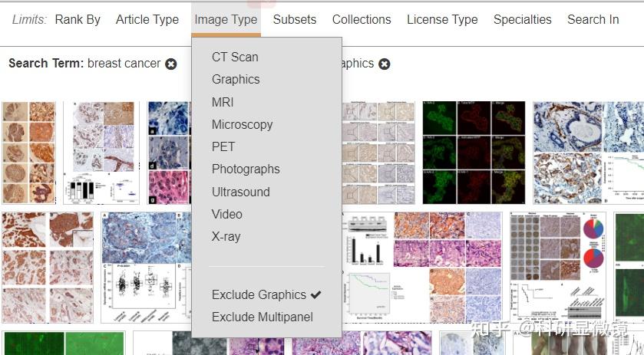The width and height of the screenshot is (644, 355).
Task: Open the brown tissue stain thumbnail at top left
Action: pyautogui.click(x=29, y=153)
